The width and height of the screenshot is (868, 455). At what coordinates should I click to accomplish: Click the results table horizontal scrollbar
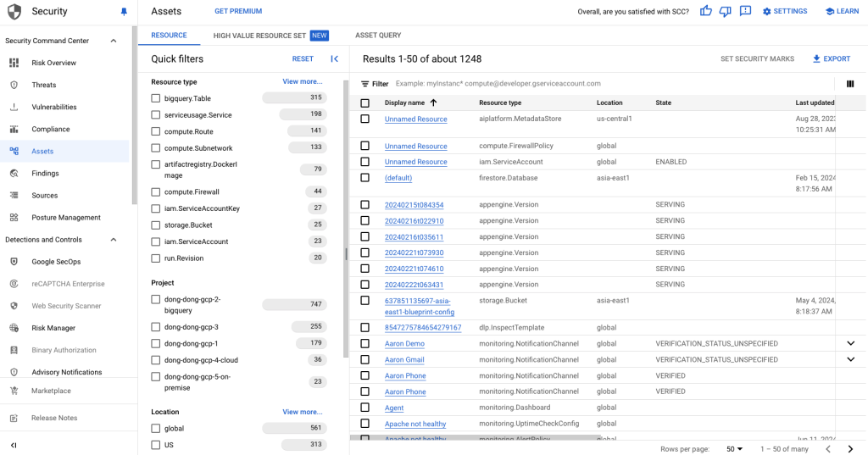coord(476,438)
